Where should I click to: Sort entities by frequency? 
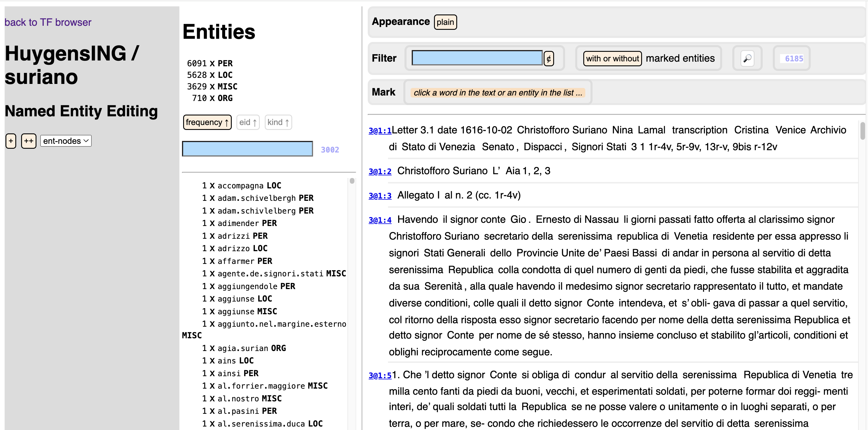(x=207, y=122)
